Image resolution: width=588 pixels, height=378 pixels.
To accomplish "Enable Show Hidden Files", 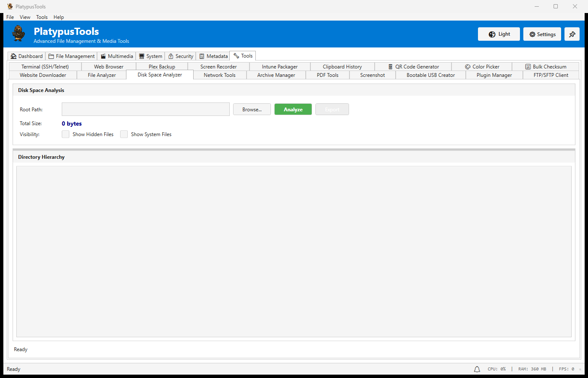I will (66, 134).
